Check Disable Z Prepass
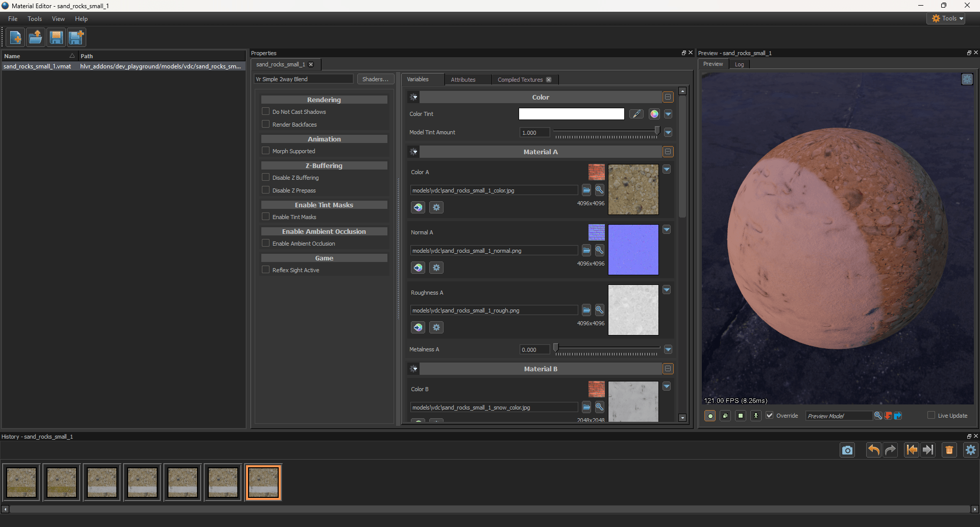 click(265, 190)
